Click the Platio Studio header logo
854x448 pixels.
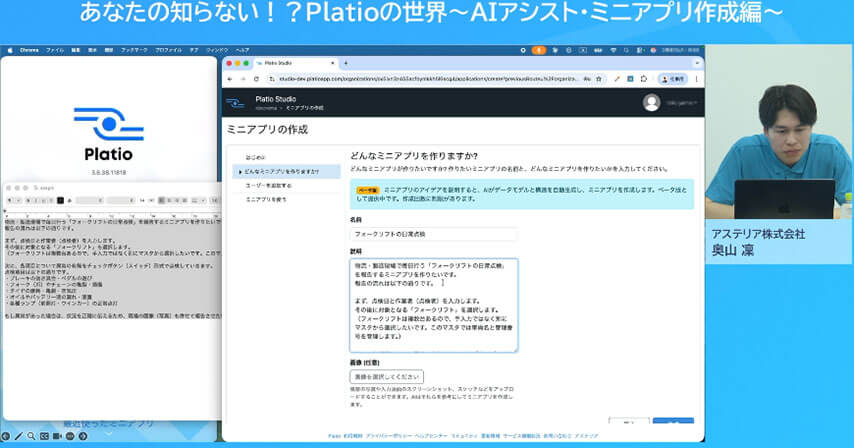[235, 102]
